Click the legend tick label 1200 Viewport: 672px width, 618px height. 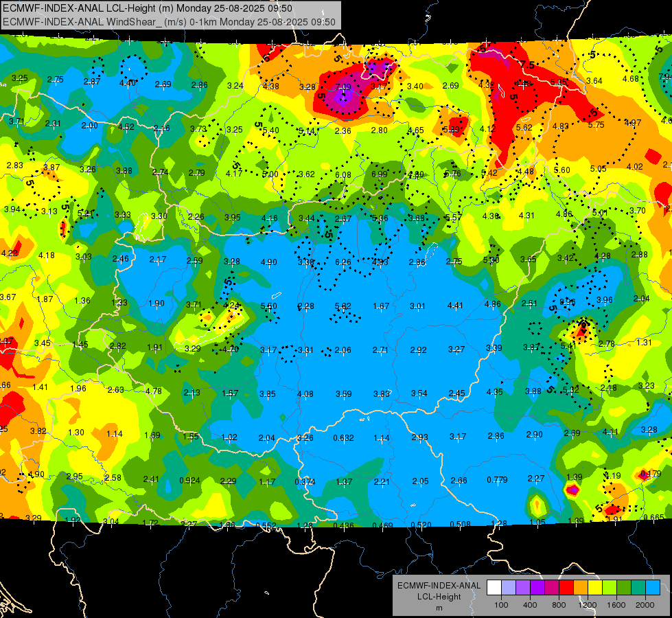click(587, 605)
